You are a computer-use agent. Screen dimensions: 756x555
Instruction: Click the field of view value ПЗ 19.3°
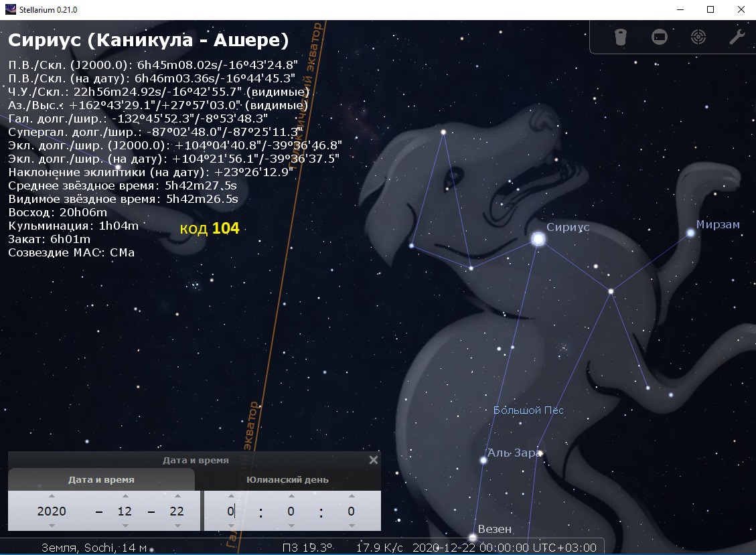(307, 548)
